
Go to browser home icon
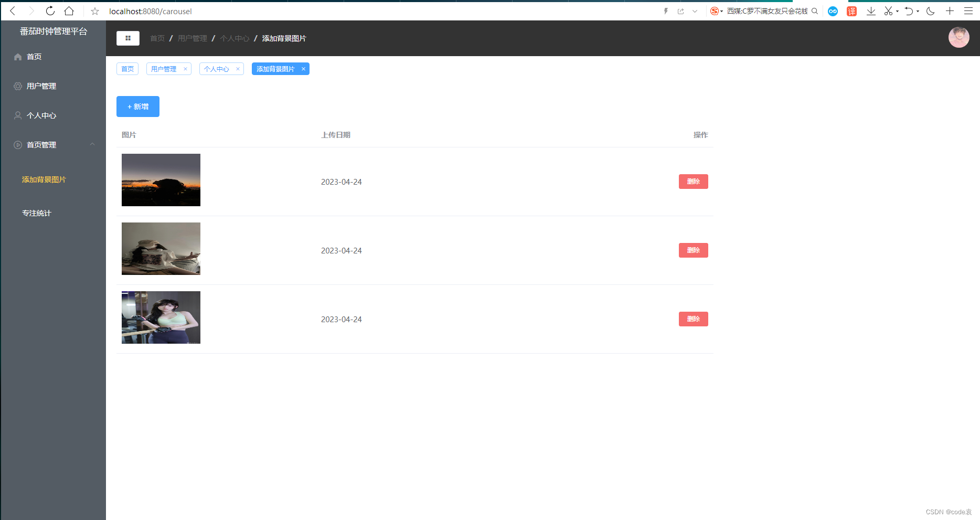click(x=69, y=11)
